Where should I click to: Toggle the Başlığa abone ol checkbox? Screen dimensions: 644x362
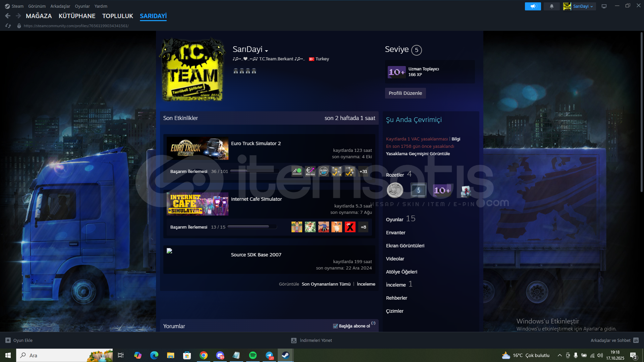pyautogui.click(x=335, y=326)
